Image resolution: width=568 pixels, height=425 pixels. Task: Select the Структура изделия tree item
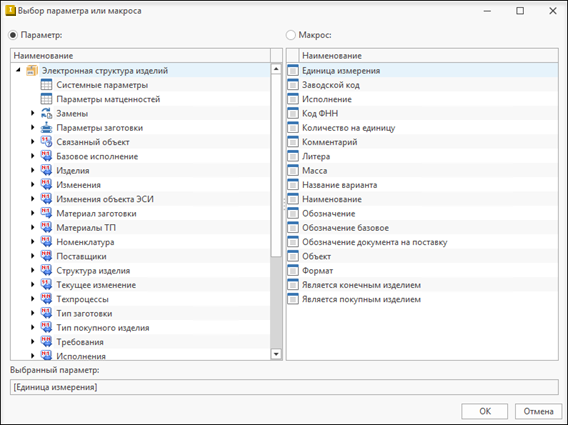click(x=93, y=271)
